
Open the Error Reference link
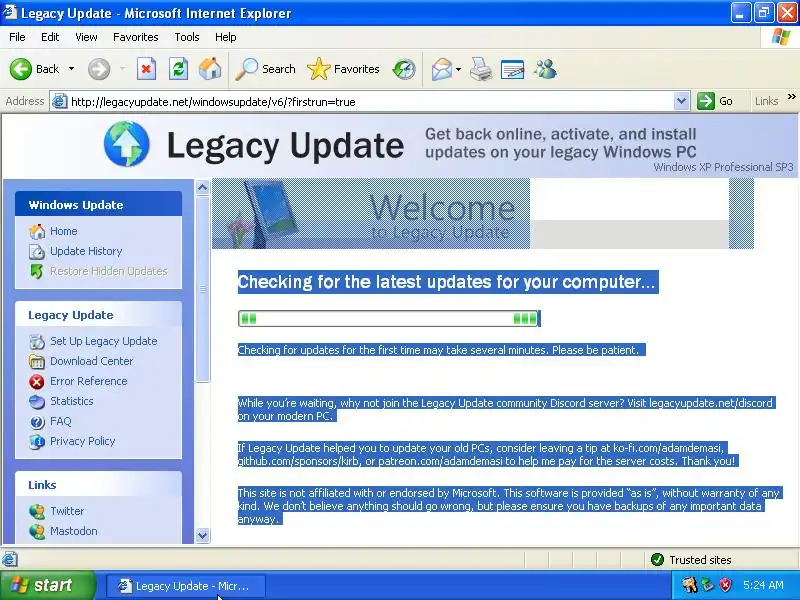coord(89,381)
